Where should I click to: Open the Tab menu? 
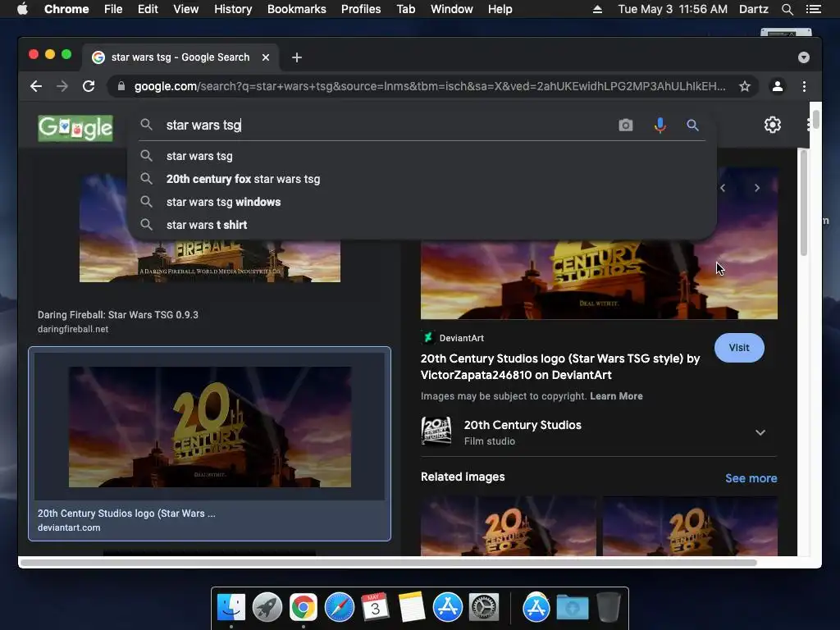point(405,9)
